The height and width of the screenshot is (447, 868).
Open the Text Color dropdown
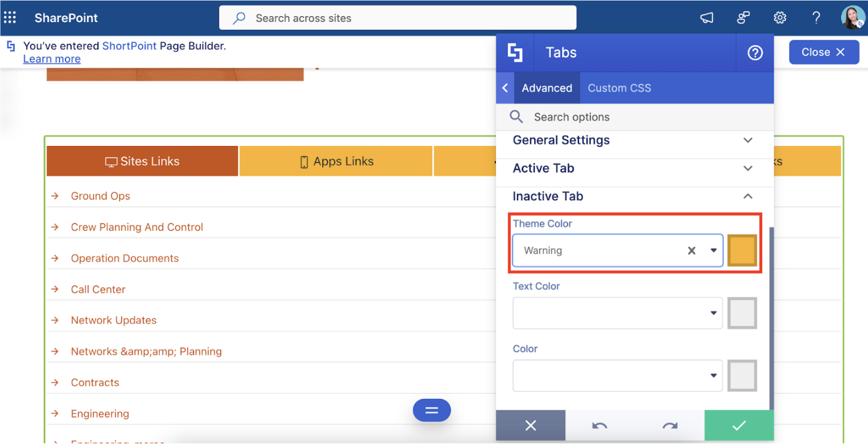coord(617,313)
